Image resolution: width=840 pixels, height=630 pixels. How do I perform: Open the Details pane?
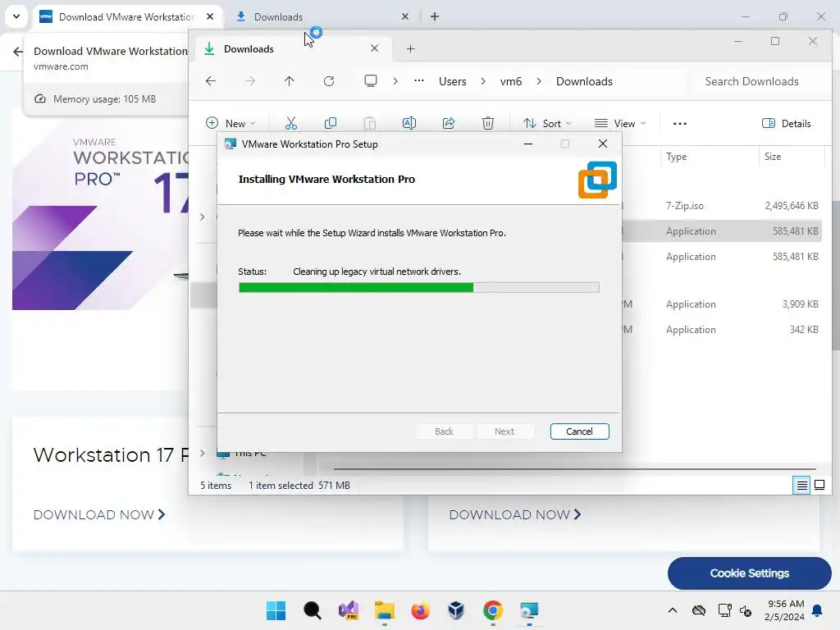coord(787,124)
